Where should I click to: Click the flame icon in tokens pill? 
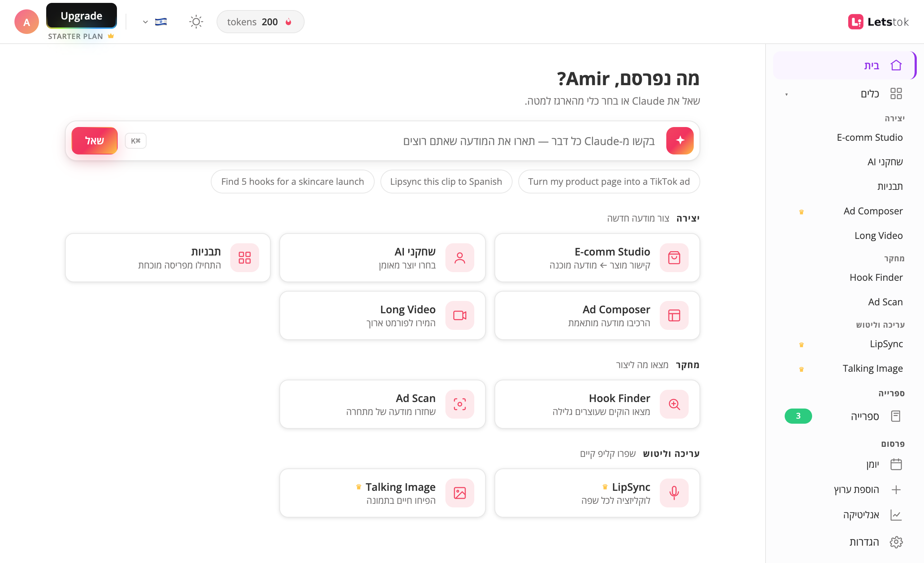click(x=288, y=22)
